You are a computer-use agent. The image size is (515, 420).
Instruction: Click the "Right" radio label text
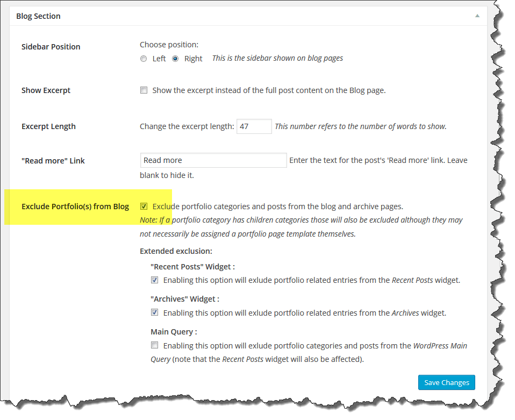(x=193, y=59)
